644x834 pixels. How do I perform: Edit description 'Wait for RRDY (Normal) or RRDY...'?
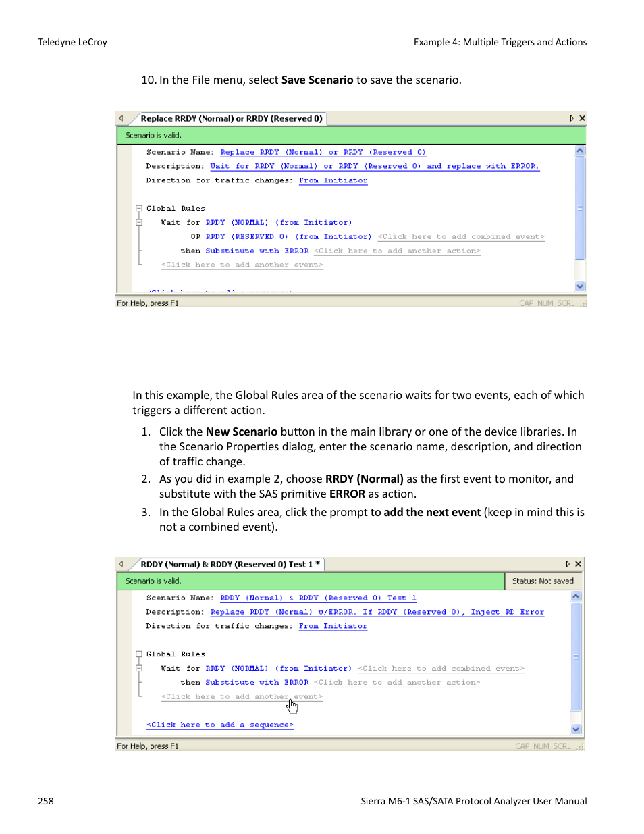[x=375, y=166]
